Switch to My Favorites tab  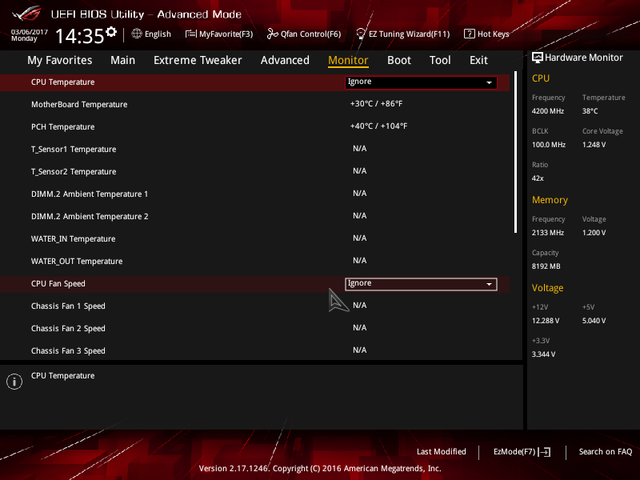tap(60, 60)
